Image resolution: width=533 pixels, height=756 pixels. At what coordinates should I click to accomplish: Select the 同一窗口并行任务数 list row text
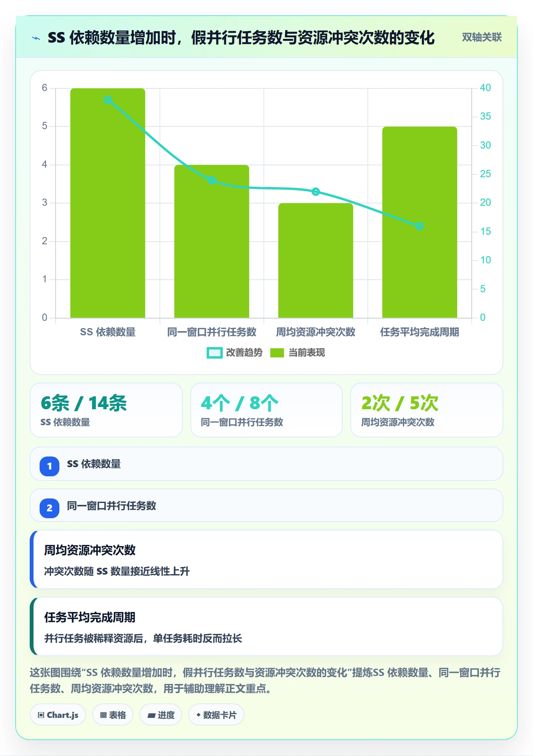[x=112, y=506]
